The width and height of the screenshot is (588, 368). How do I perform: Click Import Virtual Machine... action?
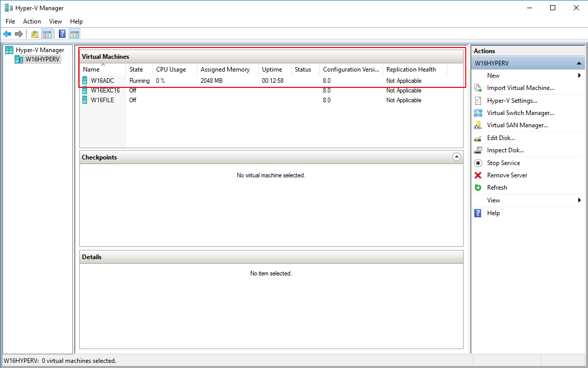pyautogui.click(x=520, y=88)
